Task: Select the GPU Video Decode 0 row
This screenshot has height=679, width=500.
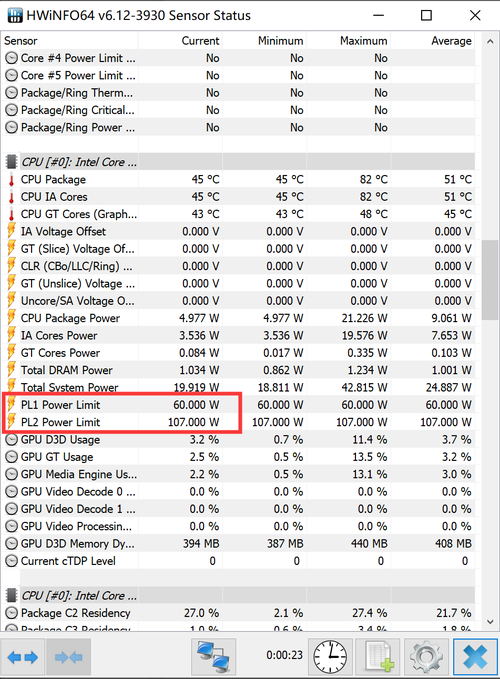Action: click(238, 491)
